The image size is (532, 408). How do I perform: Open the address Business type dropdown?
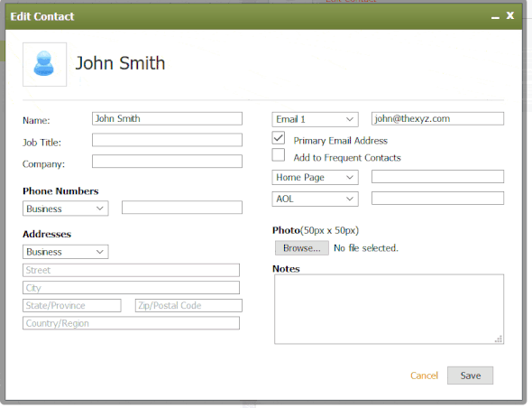66,252
